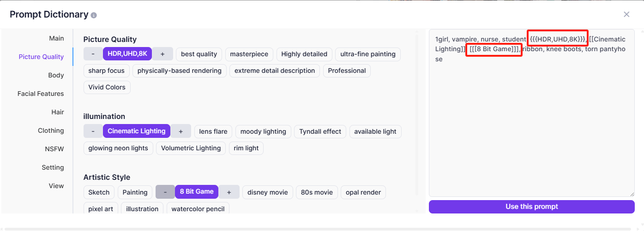This screenshot has width=644, height=231.
Task: Close the Prompt Dictionary dialog
Action: pos(626,14)
